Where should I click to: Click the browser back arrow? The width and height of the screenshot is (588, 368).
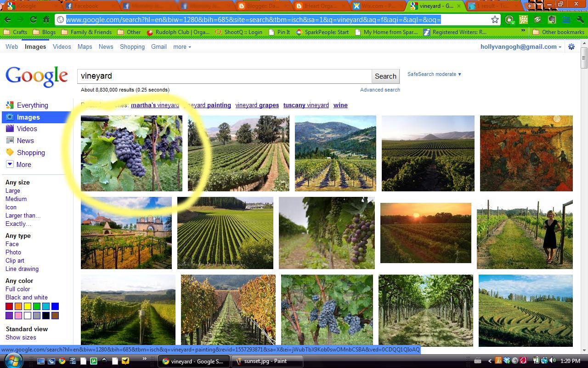point(8,20)
